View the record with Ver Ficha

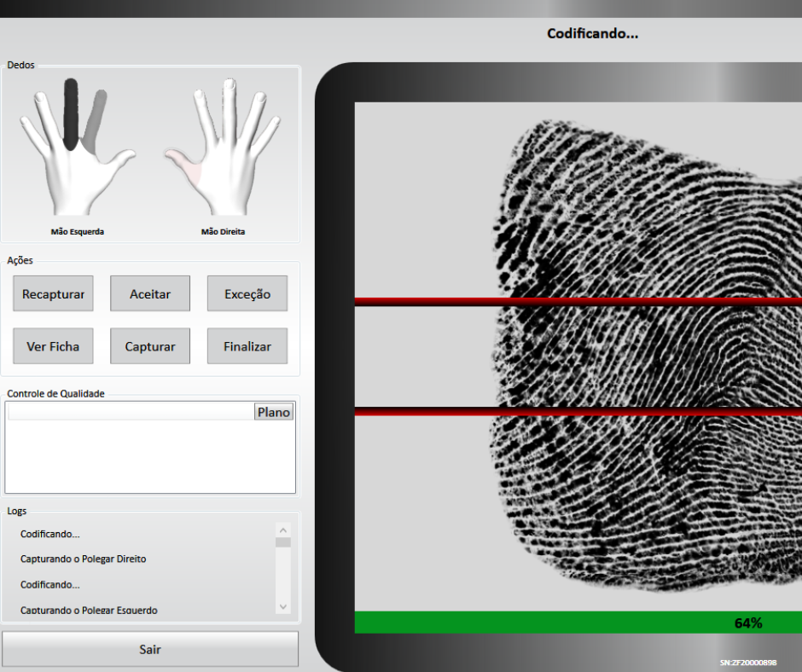point(53,346)
